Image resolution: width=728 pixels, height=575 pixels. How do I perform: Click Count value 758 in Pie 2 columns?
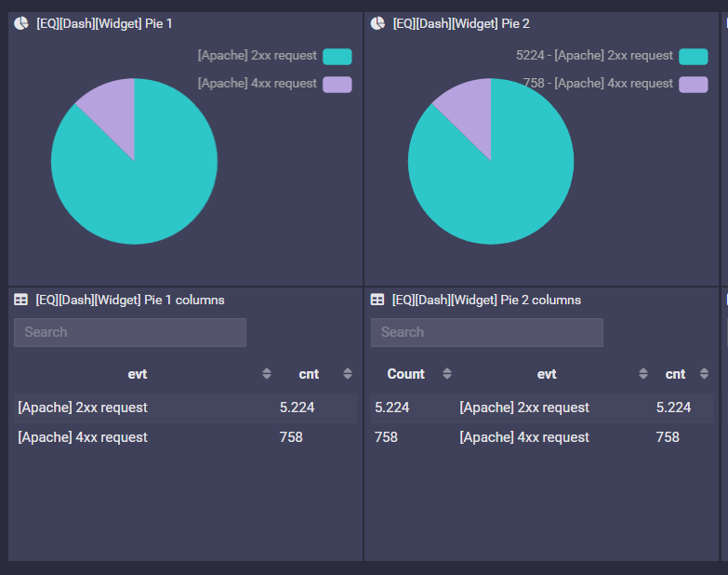click(x=386, y=437)
